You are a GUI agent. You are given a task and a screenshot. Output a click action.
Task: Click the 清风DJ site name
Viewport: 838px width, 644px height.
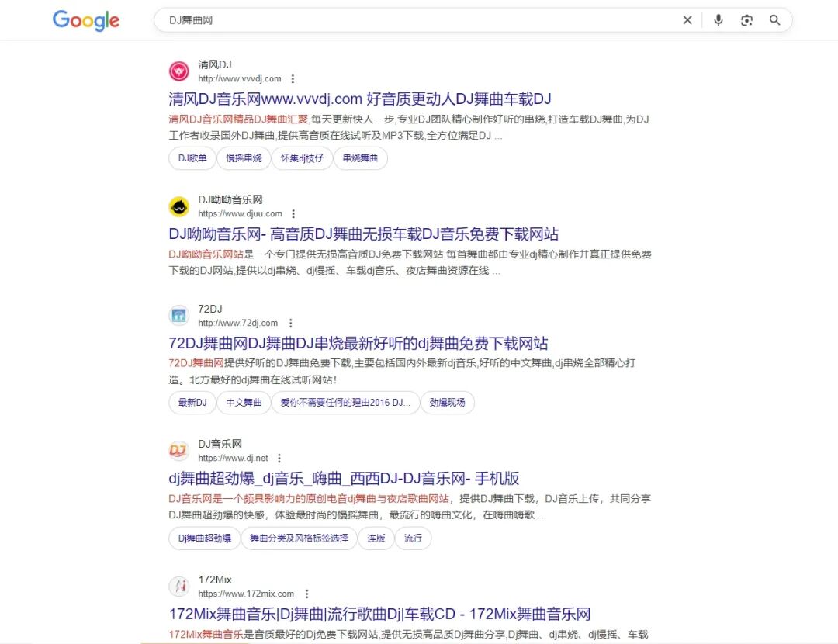[x=215, y=64]
